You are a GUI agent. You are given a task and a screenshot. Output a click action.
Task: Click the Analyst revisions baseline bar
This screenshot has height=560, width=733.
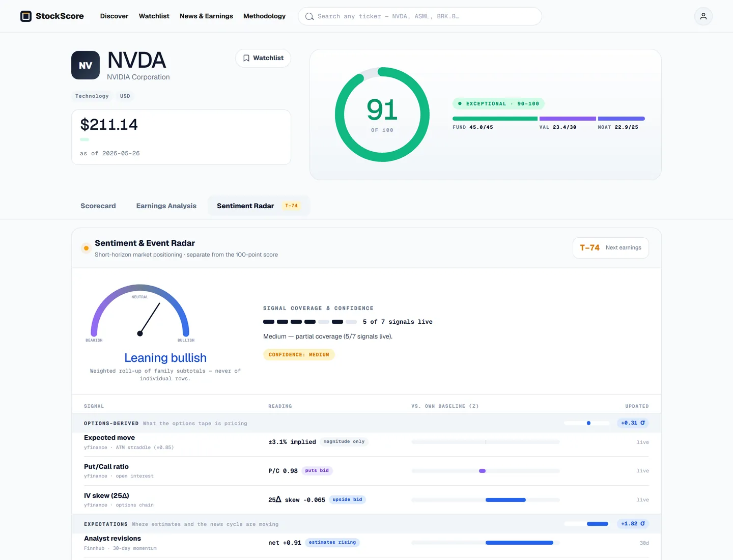[x=486, y=543]
